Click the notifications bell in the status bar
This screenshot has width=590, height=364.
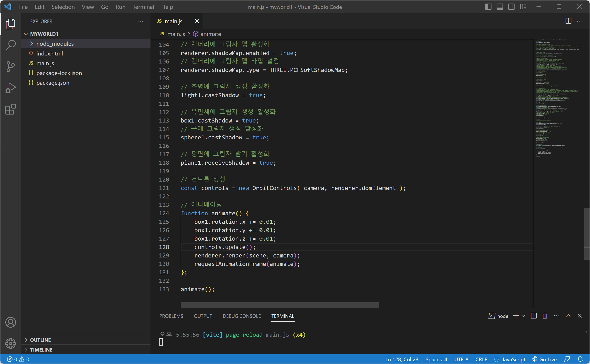point(580,359)
